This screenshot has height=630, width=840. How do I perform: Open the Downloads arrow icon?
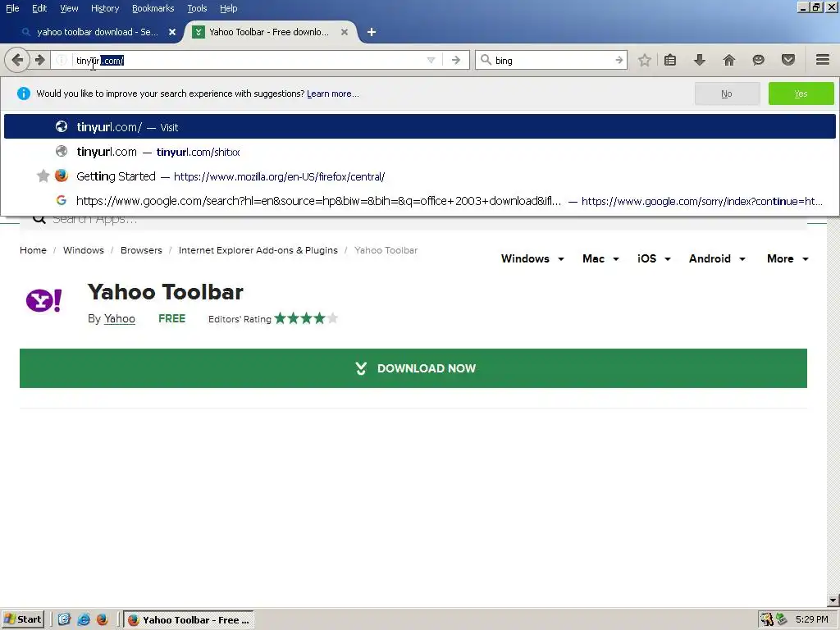pyautogui.click(x=699, y=60)
